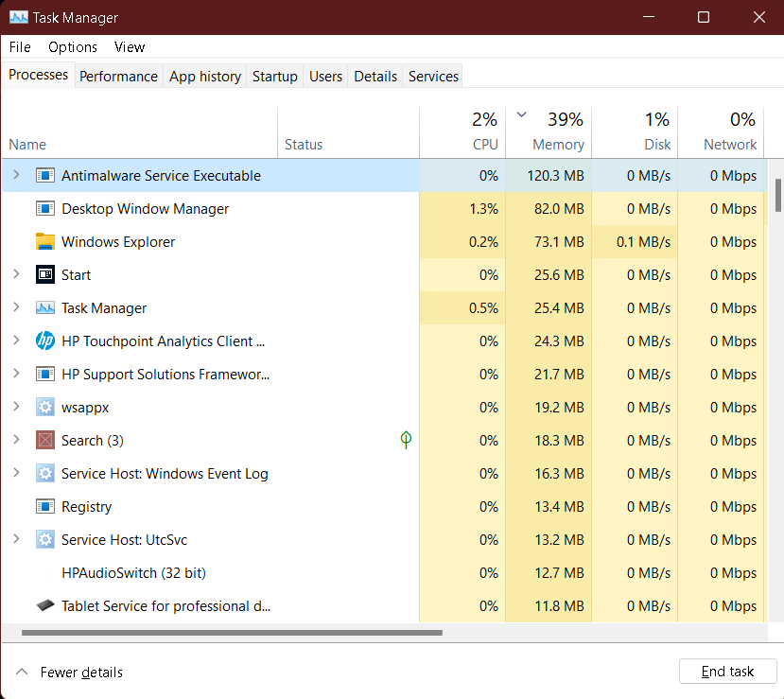This screenshot has width=784, height=699.
Task: Expand the Start process group
Action: [x=16, y=273]
